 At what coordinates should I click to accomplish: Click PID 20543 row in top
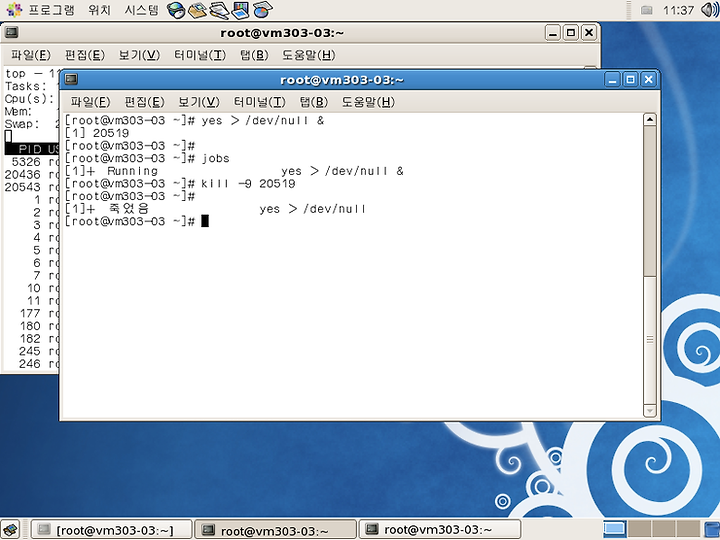[x=32, y=187]
